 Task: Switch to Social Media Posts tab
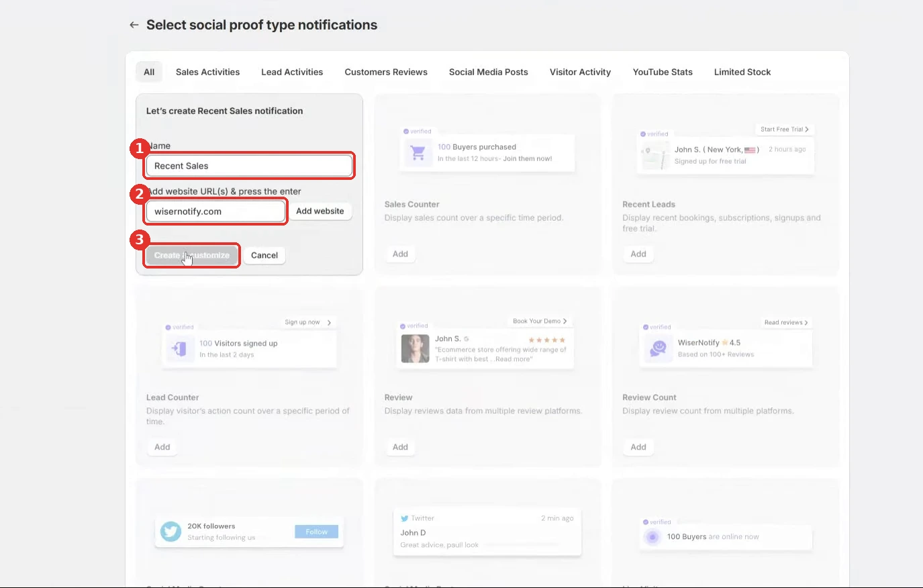489,72
